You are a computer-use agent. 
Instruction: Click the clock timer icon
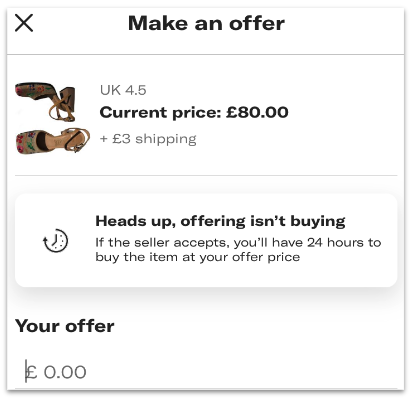point(55,240)
